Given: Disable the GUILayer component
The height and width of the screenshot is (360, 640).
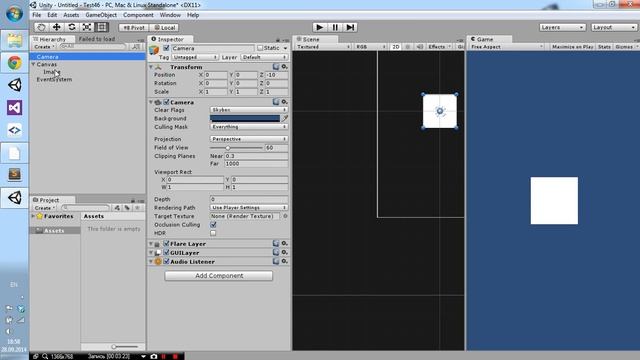Looking at the screenshot, I should pyautogui.click(x=166, y=253).
